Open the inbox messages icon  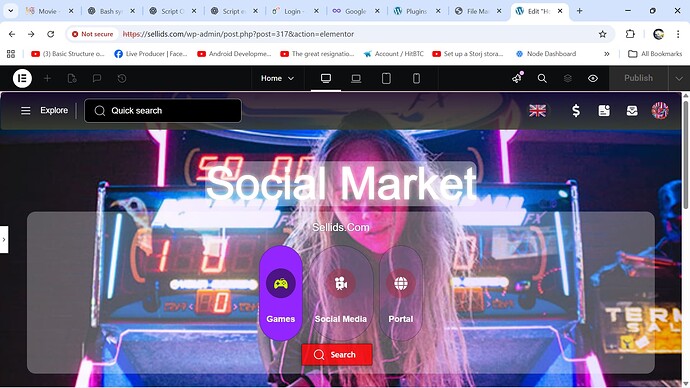(x=632, y=110)
